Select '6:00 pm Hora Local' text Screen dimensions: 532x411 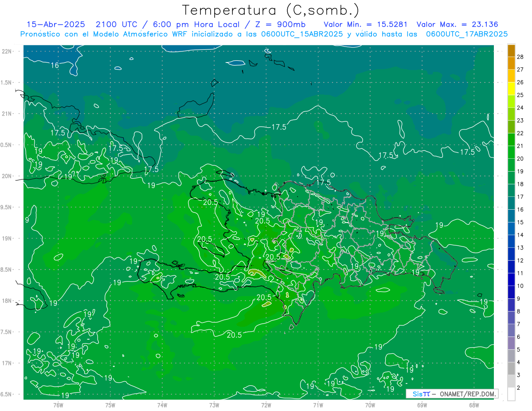[196, 24]
